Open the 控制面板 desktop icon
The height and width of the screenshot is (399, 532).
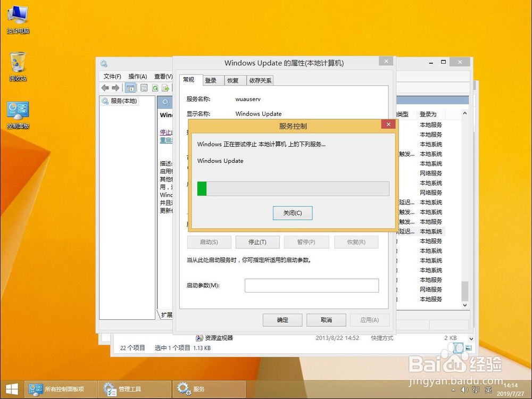[x=18, y=115]
